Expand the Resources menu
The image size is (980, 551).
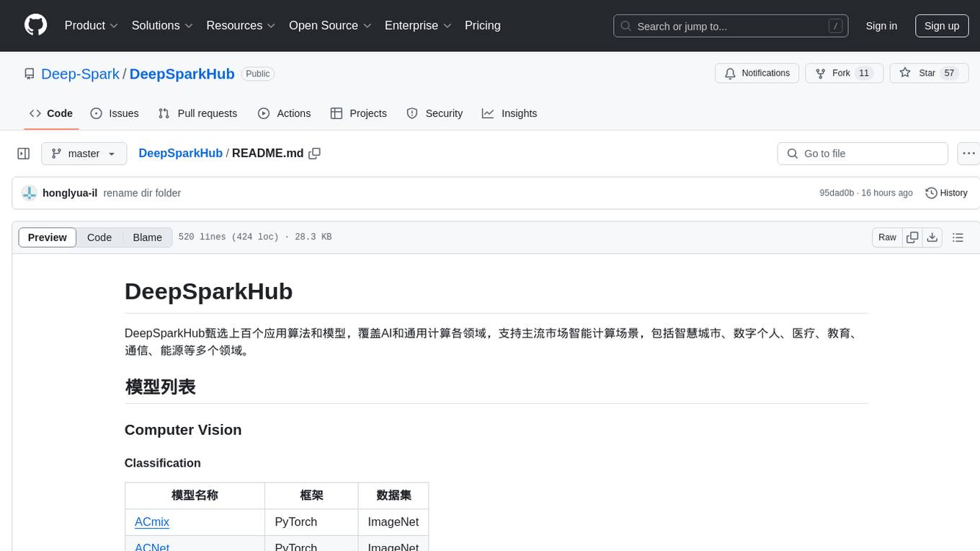pyautogui.click(x=241, y=25)
